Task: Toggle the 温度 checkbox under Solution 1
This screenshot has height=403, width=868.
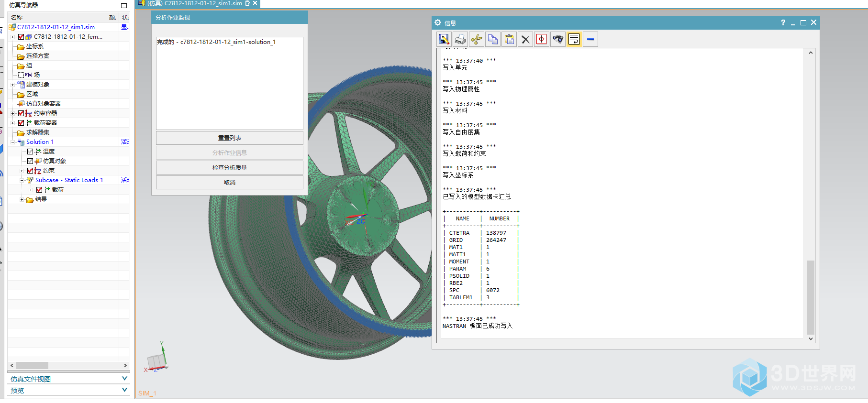Action: pos(30,152)
